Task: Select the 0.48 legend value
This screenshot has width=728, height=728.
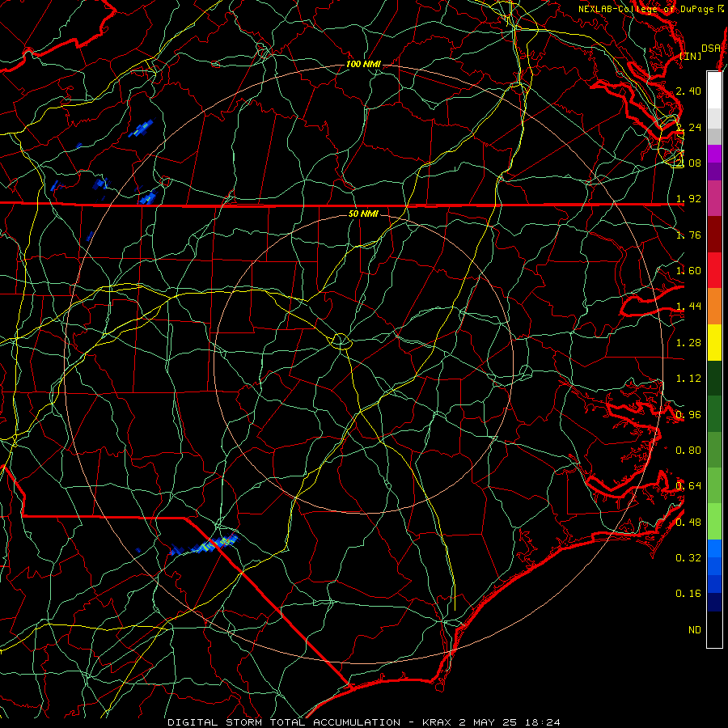Action: click(x=688, y=523)
